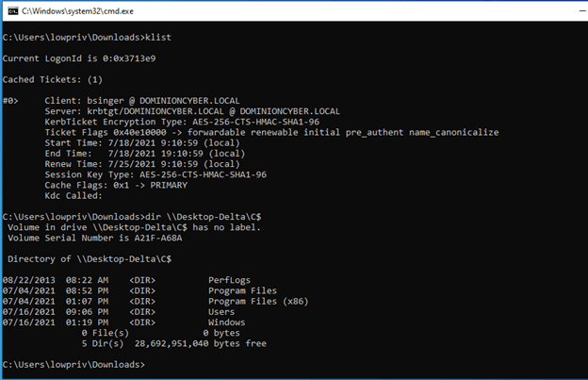588x380 pixels.
Task: Click the Current LogonId line
Action: point(77,58)
